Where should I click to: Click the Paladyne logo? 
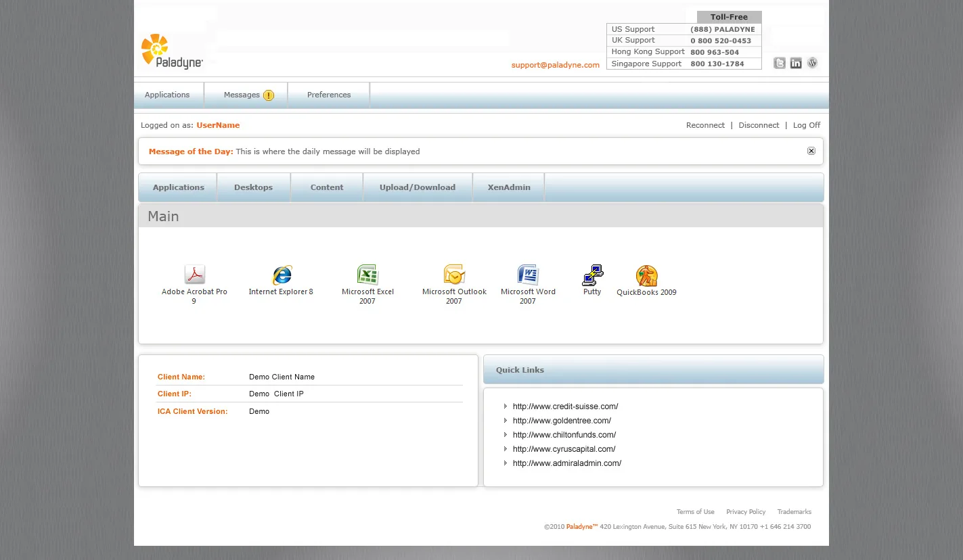(172, 51)
